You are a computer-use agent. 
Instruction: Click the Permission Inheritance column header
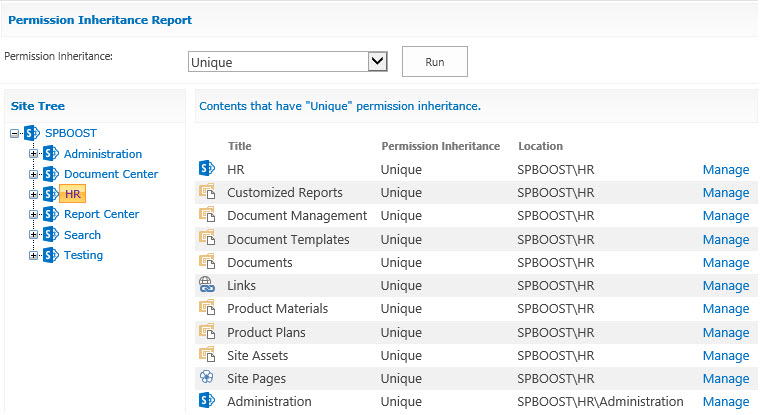(440, 146)
